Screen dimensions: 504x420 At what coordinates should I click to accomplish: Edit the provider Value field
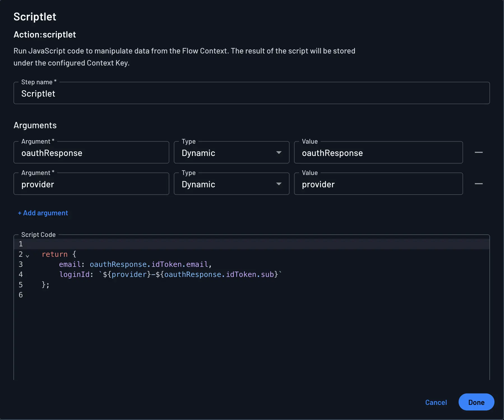[378, 184]
